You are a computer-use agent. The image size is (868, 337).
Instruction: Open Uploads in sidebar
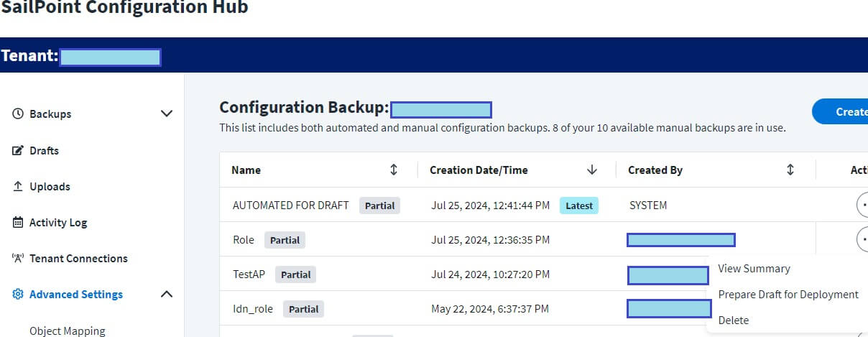pyautogui.click(x=50, y=186)
